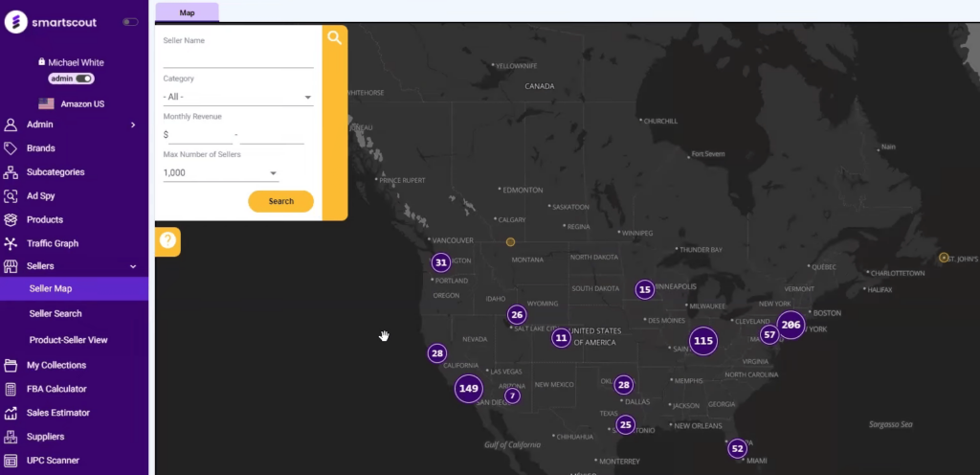Click the 7 cluster in Arizona
This screenshot has height=475, width=980.
(513, 396)
